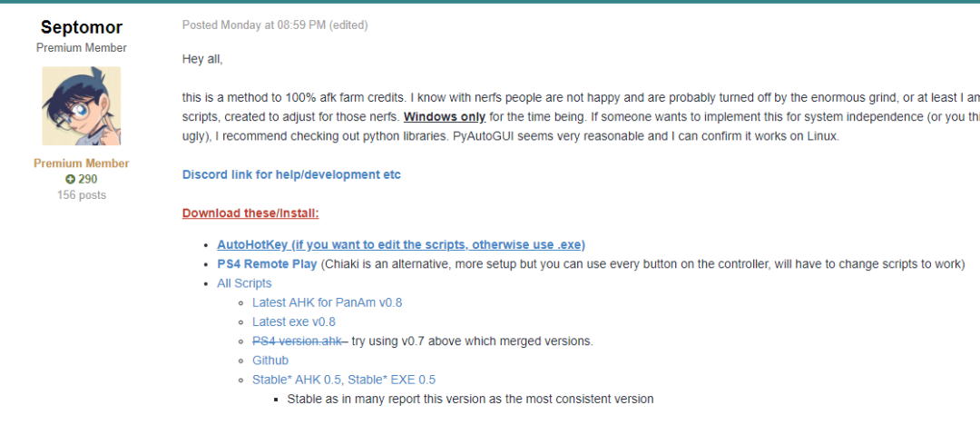Click the orange Premium Member group label
Viewport: 980px width, 425px height.
tap(82, 163)
